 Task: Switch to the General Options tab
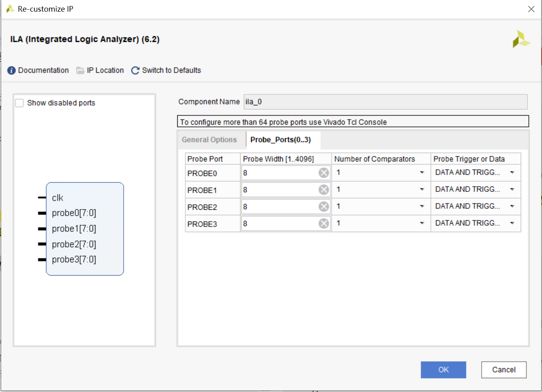(x=209, y=140)
